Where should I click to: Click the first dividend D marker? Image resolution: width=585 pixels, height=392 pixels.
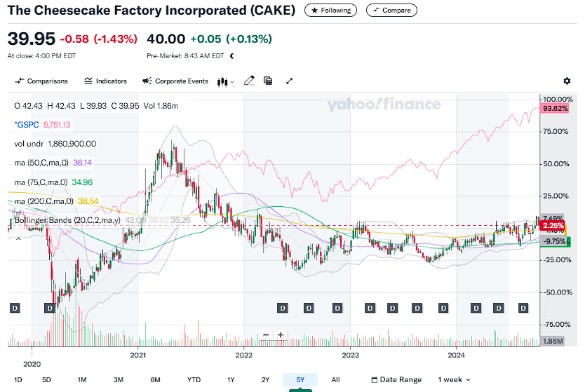[15, 308]
